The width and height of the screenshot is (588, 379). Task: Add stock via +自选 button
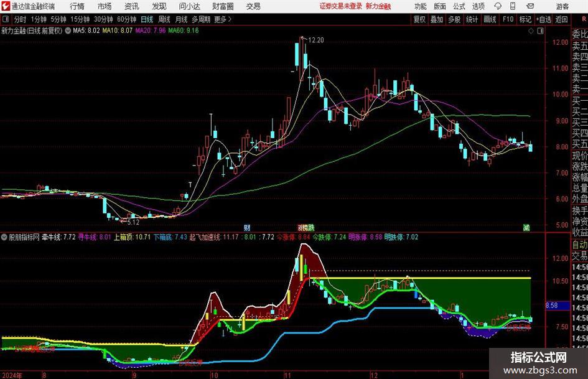coord(543,19)
